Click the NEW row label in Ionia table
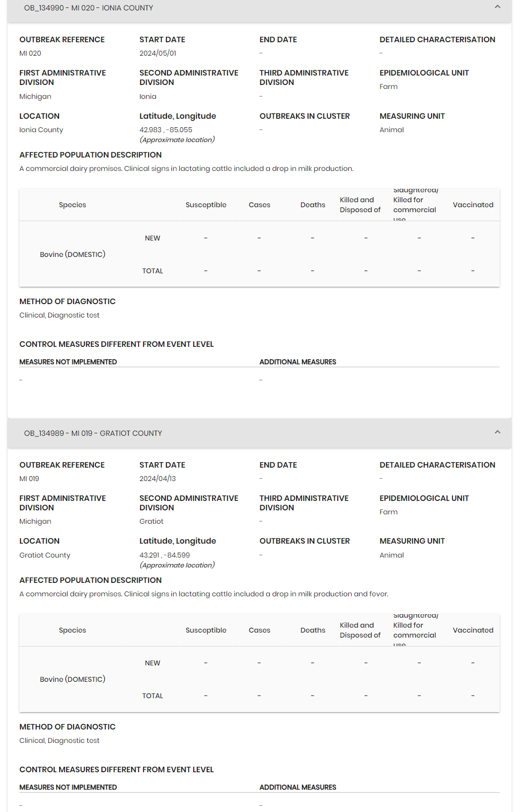This screenshot has width=521, height=812. pos(152,238)
